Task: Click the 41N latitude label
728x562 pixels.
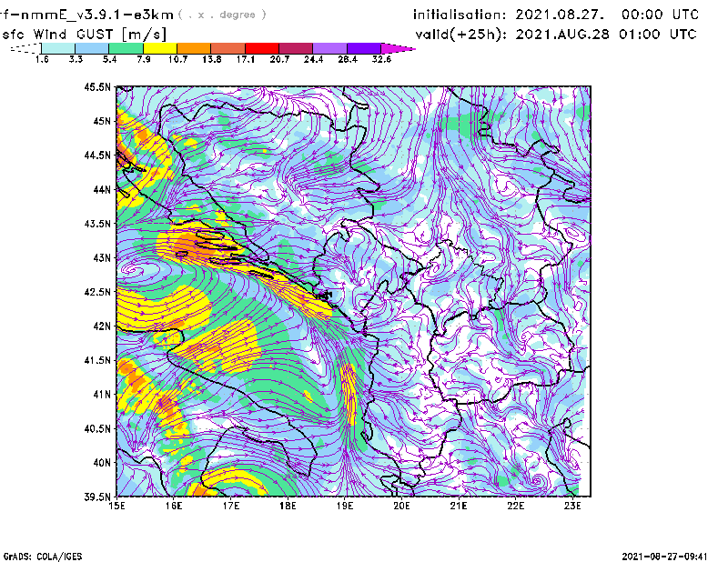Action: [102, 394]
